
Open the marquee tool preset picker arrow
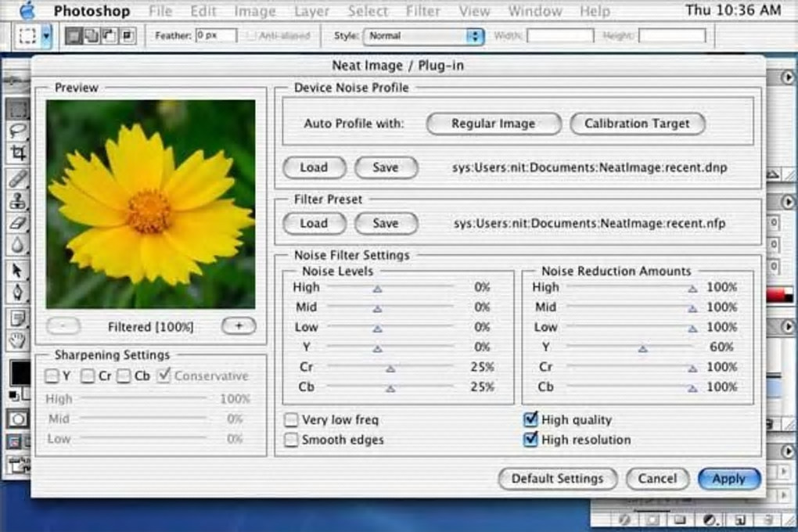coord(46,36)
